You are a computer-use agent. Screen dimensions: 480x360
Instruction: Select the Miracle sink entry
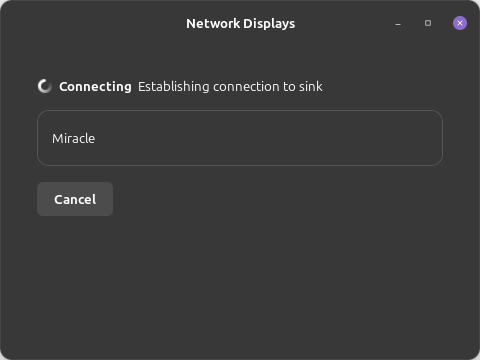tap(240, 138)
